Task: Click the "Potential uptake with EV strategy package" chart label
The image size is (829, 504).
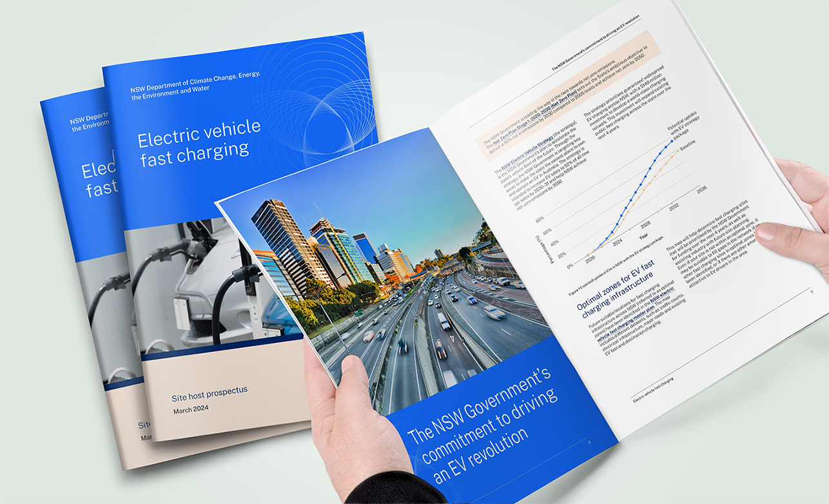Action: coord(685,127)
